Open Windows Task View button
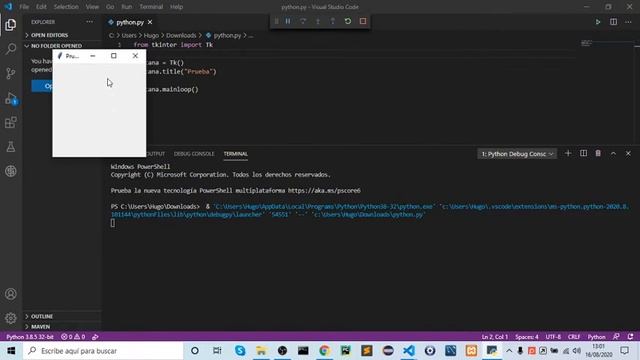This screenshot has width=640, height=360. point(217,351)
